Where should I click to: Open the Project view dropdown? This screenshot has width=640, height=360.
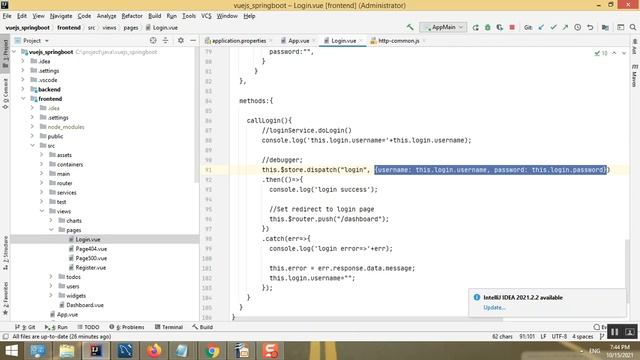click(32, 41)
